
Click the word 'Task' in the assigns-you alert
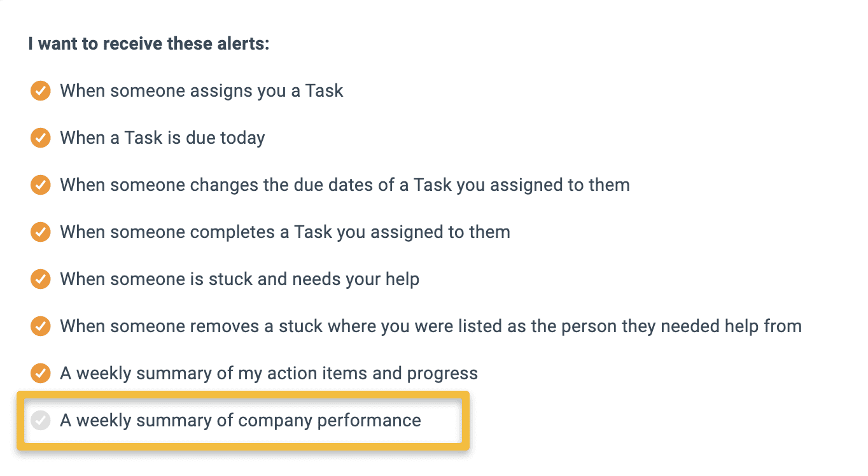pyautogui.click(x=325, y=91)
